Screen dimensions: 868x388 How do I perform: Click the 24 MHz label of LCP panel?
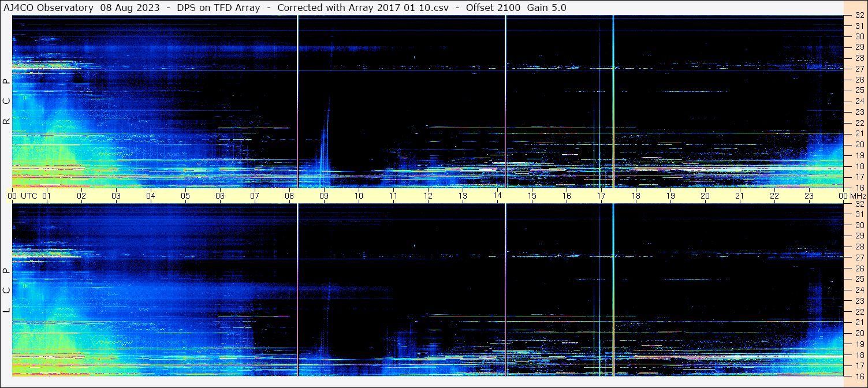pyautogui.click(x=859, y=290)
